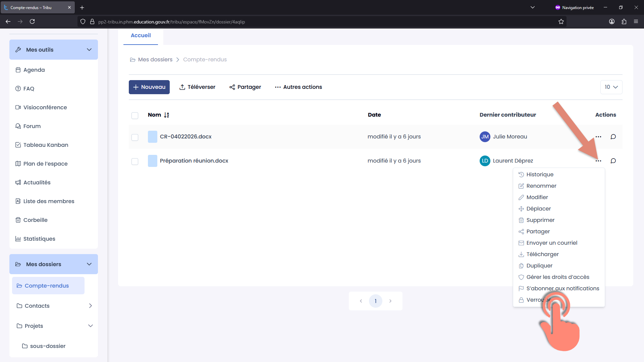This screenshot has height=362, width=644.
Task: Close the Compte-rendus browser tab
Action: point(69,7)
